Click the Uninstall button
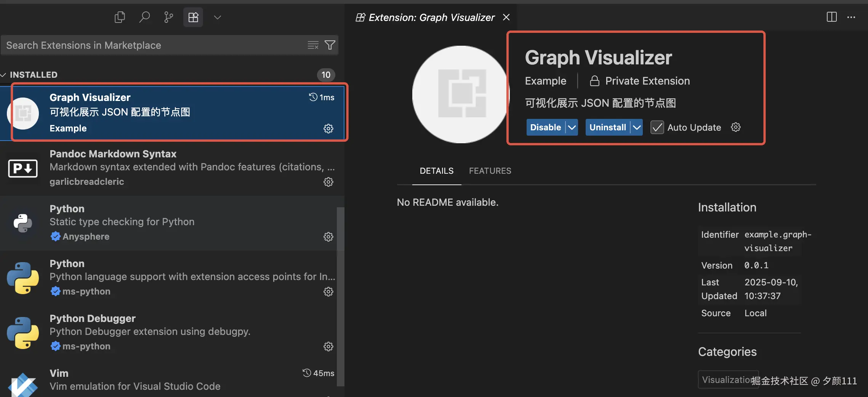 tap(607, 127)
